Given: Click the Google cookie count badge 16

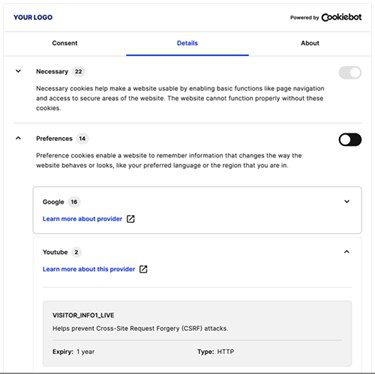Looking at the screenshot, I should 74,202.
